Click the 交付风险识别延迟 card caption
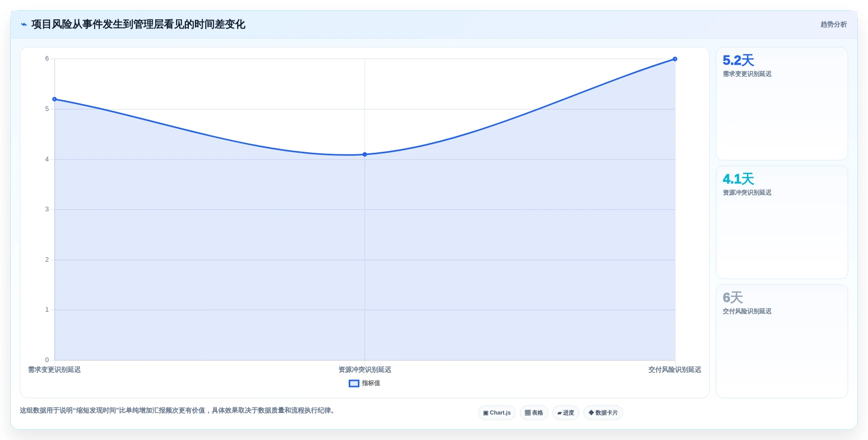Image resolution: width=868 pixels, height=440 pixels. pyautogui.click(x=747, y=311)
